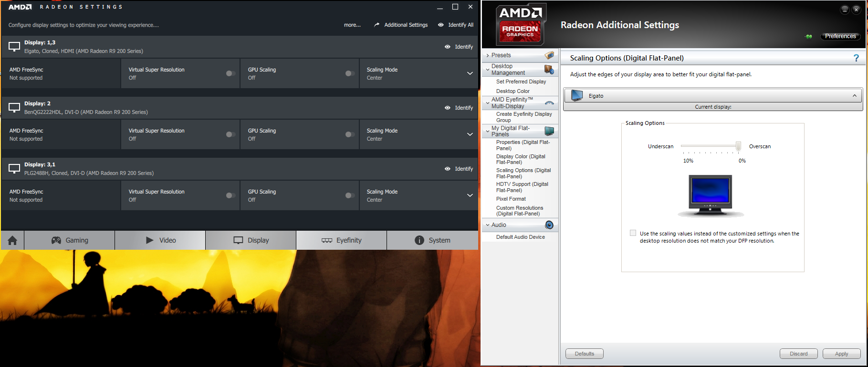Click the Apply button
This screenshot has width=868, height=367.
tap(842, 354)
